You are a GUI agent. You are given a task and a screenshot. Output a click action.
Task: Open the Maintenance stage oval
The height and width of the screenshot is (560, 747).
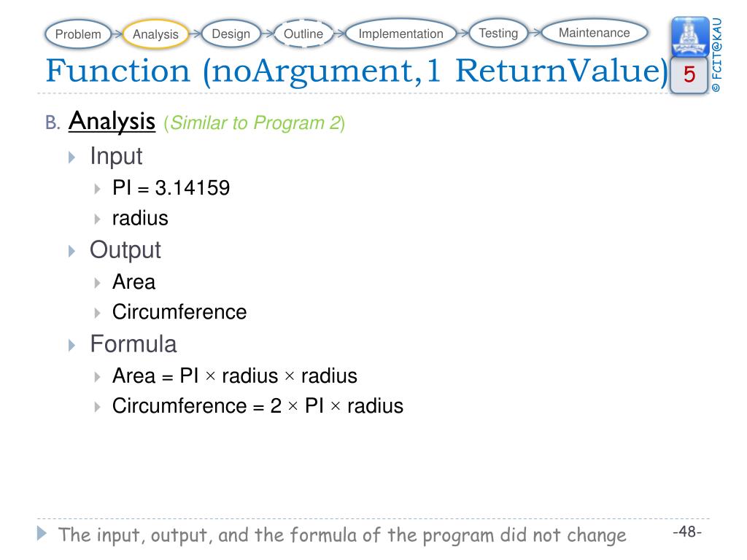click(594, 33)
